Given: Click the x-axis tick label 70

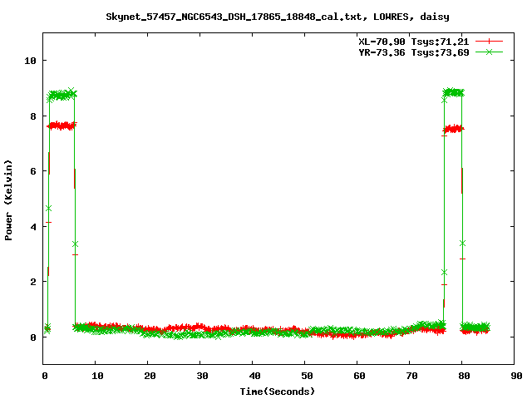Looking at the screenshot, I should point(411,376).
